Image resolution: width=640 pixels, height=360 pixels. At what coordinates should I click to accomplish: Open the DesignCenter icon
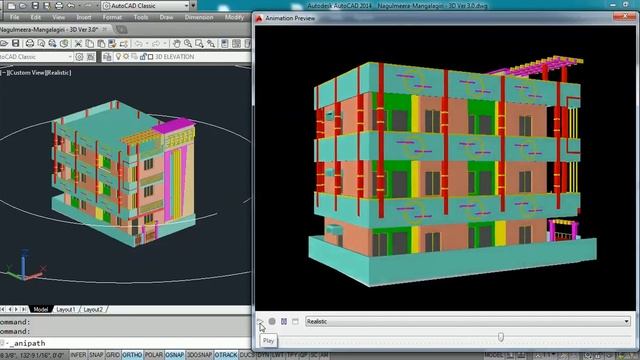[x=236, y=43]
